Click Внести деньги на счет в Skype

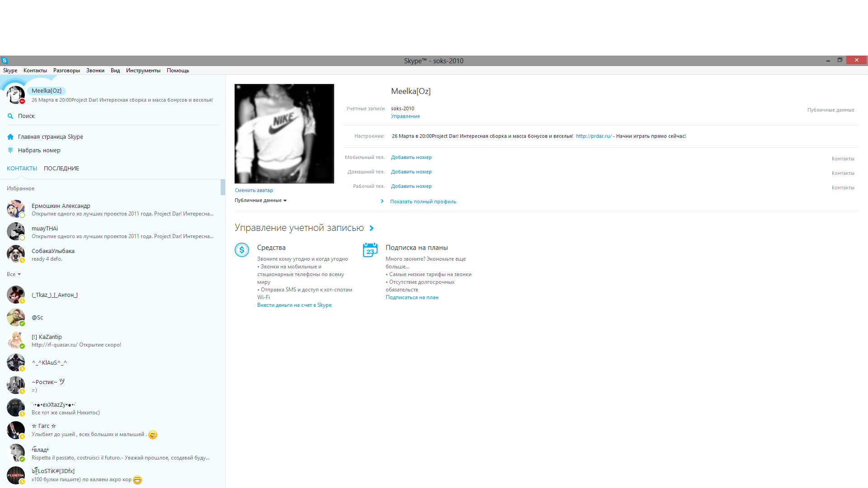[294, 305]
